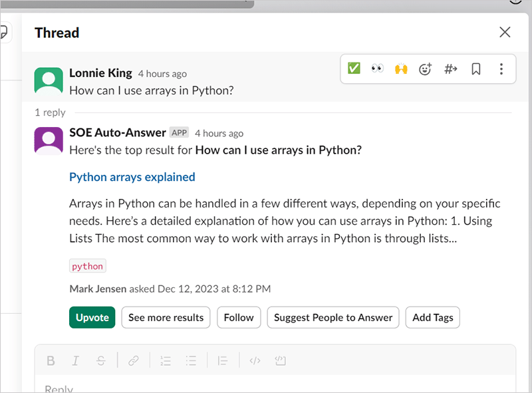
Task: React with the eyes emoji
Action: [378, 68]
